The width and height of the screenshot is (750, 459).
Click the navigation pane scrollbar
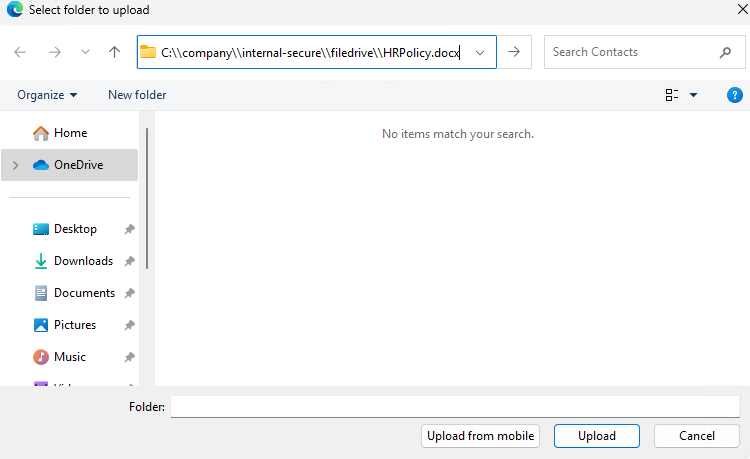pos(148,200)
